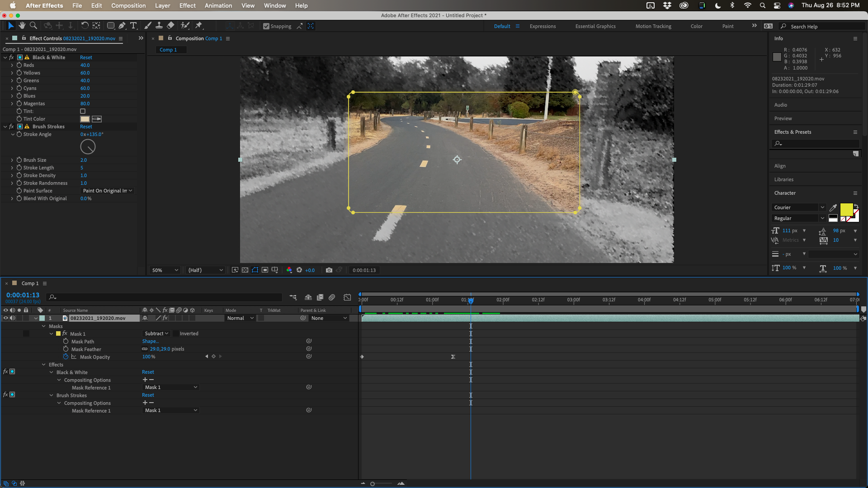Expand the Brush Size property
Viewport: 868px width, 488px height.
coord(12,160)
